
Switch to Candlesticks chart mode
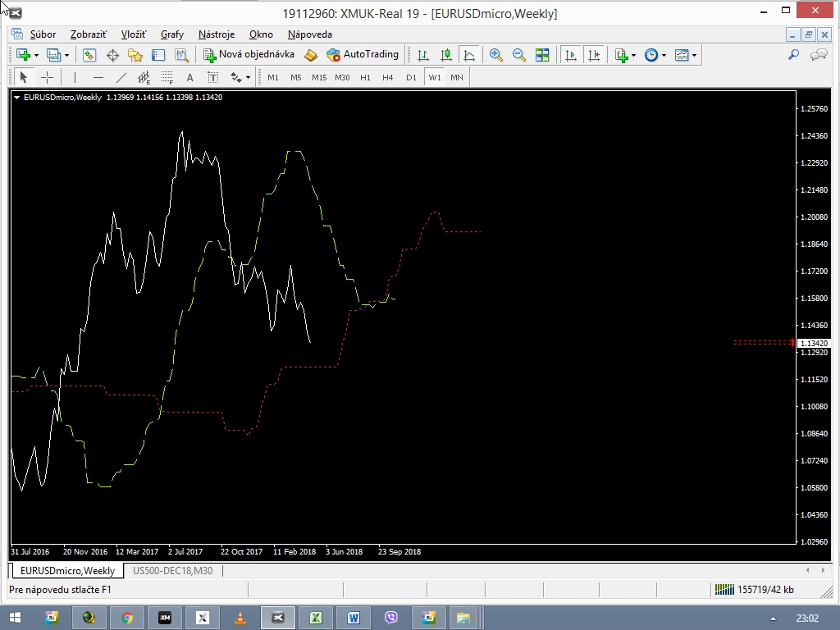pyautogui.click(x=446, y=55)
